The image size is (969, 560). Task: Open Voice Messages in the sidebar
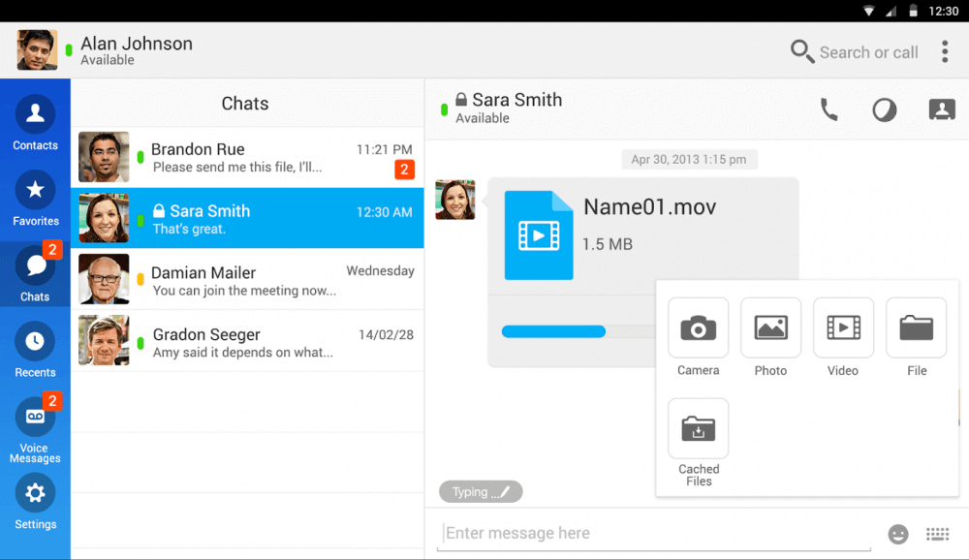(35, 429)
